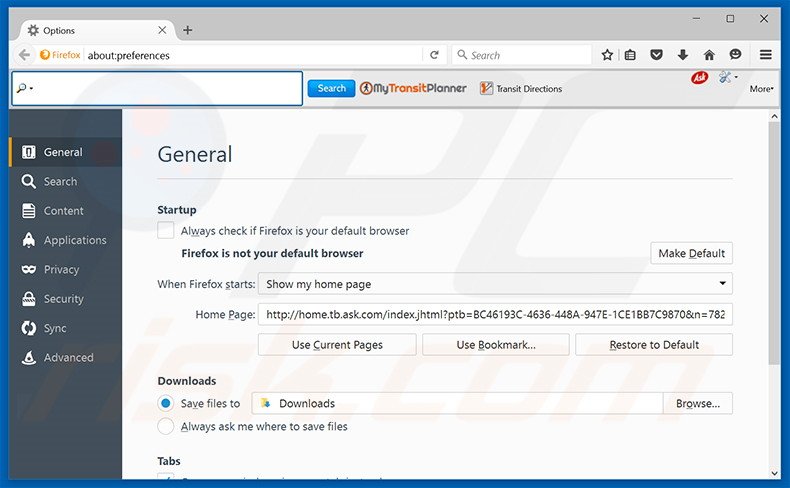Click the scrollbar down arrow
Screen dimensions: 790x488
(774, 473)
